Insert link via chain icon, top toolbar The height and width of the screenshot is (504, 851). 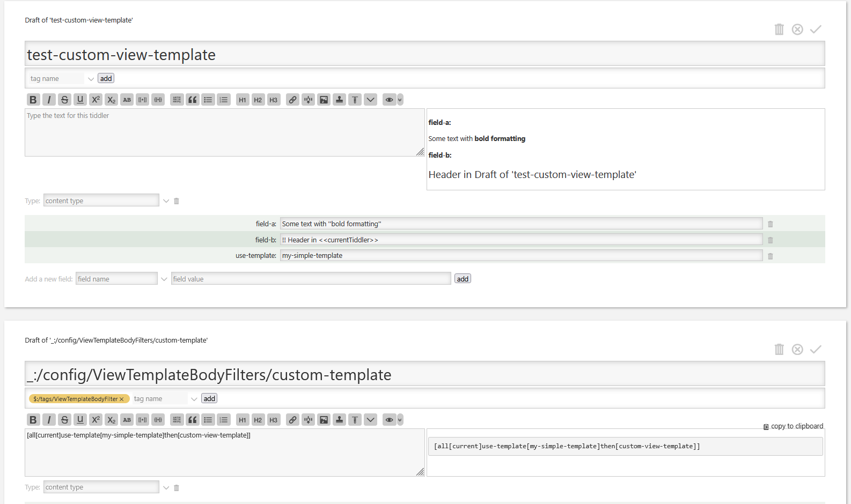tap(292, 100)
